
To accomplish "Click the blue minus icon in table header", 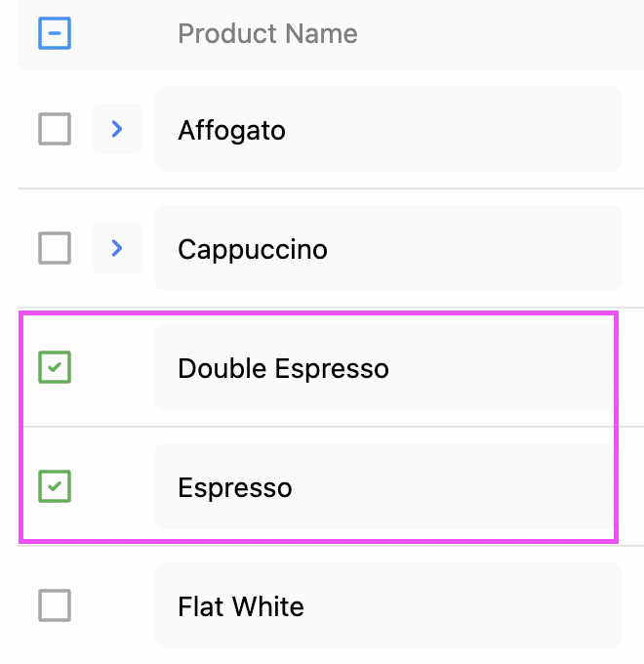I will pyautogui.click(x=55, y=34).
